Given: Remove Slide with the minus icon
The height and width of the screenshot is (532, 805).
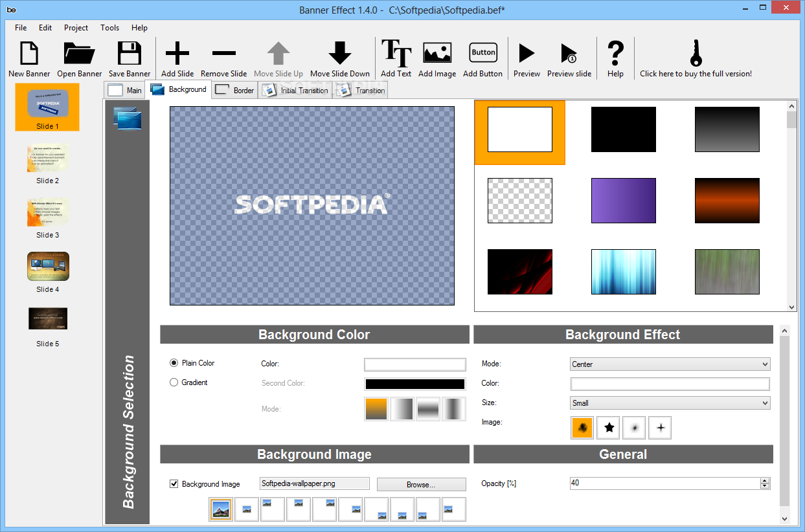Looking at the screenshot, I should [x=224, y=59].
